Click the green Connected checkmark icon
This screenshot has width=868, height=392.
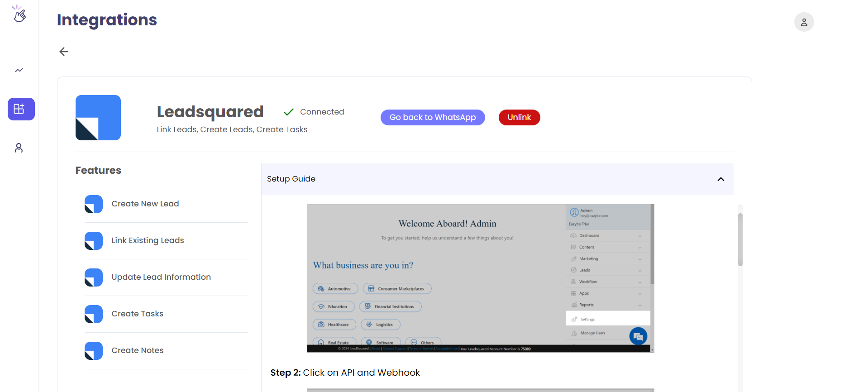coord(289,112)
